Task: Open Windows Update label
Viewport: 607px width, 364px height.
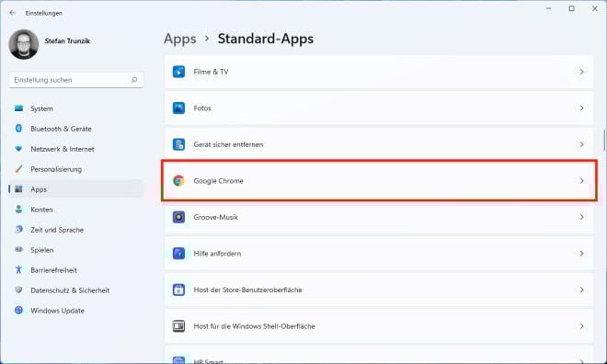Action: click(58, 311)
